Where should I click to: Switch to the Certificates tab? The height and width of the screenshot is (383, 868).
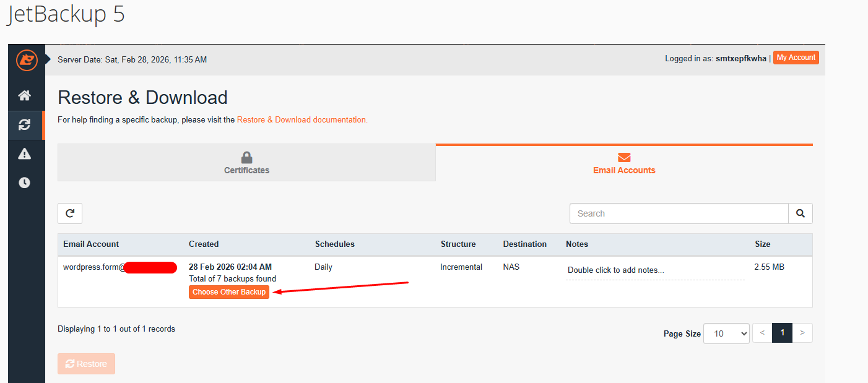point(246,163)
